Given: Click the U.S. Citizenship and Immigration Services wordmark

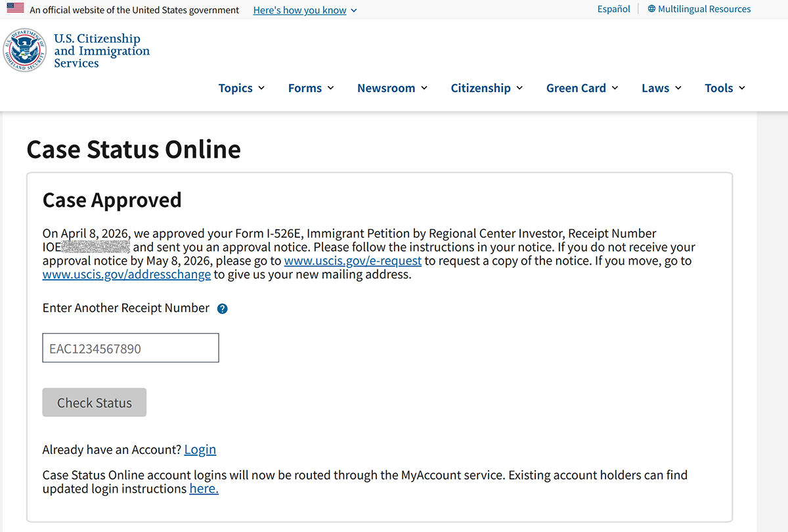Looking at the screenshot, I should click(x=102, y=51).
